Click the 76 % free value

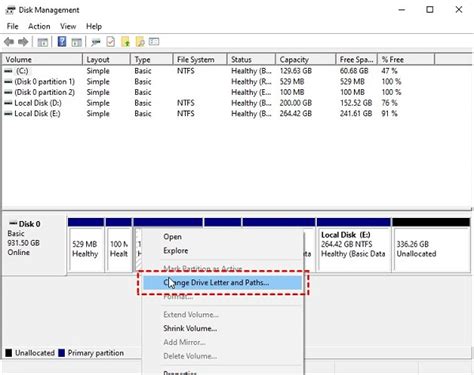pos(389,103)
